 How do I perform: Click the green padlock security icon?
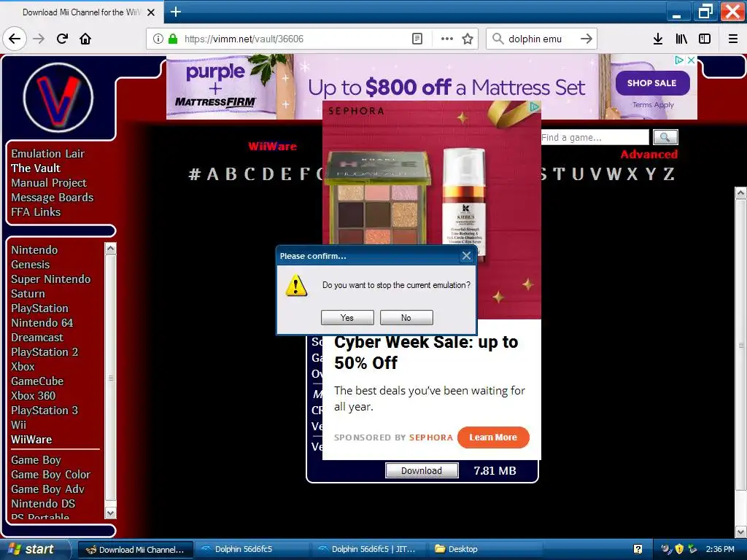pyautogui.click(x=174, y=39)
